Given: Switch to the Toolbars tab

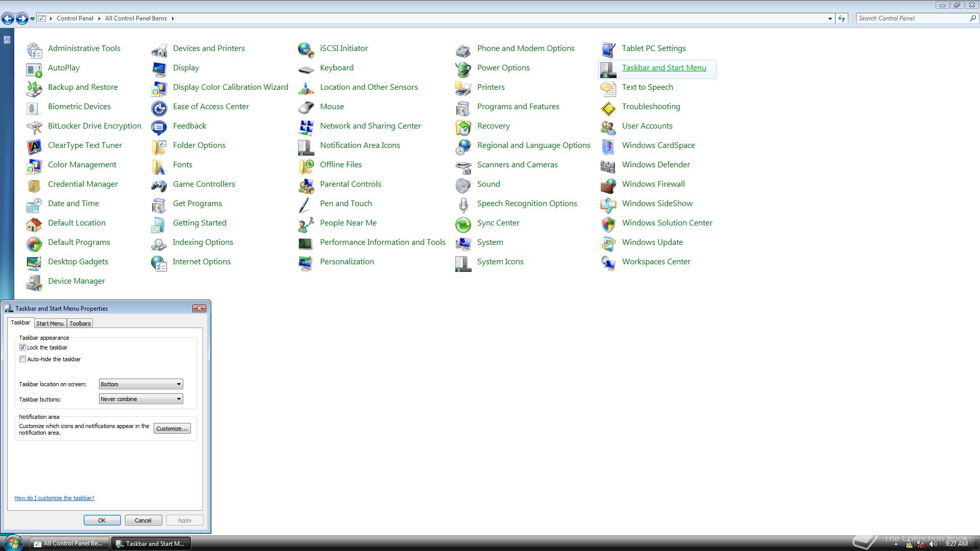Looking at the screenshot, I should pyautogui.click(x=80, y=323).
